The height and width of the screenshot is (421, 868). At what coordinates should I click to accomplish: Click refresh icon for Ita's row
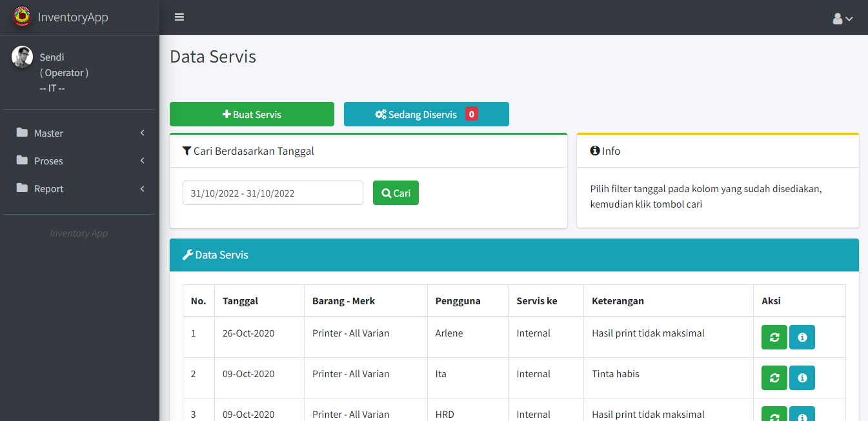(774, 378)
